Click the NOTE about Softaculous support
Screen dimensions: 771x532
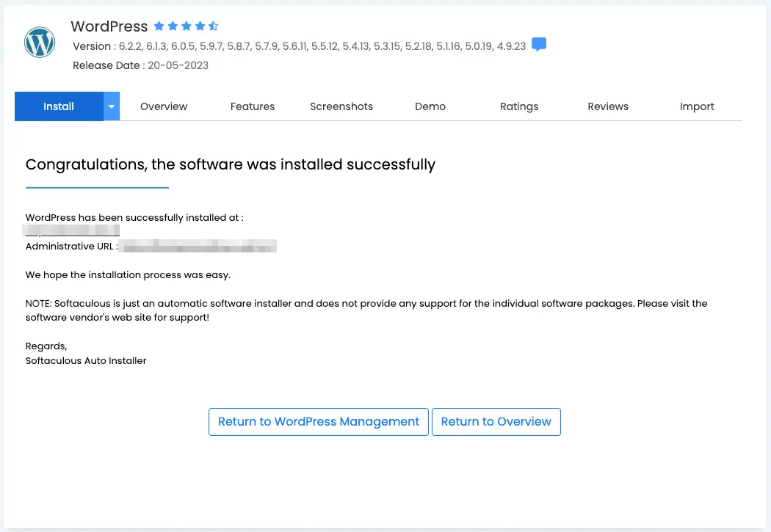tap(366, 310)
